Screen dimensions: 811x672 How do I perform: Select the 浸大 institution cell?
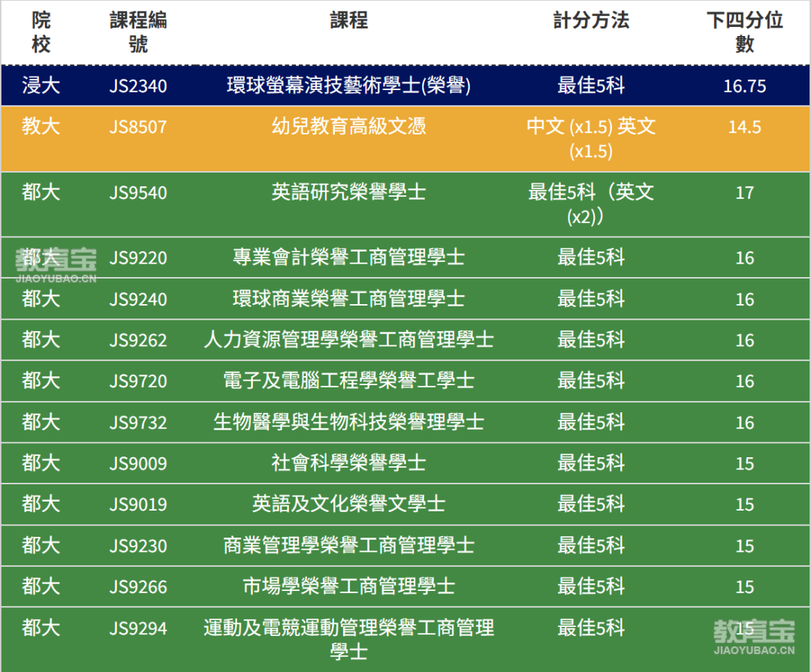(x=41, y=86)
